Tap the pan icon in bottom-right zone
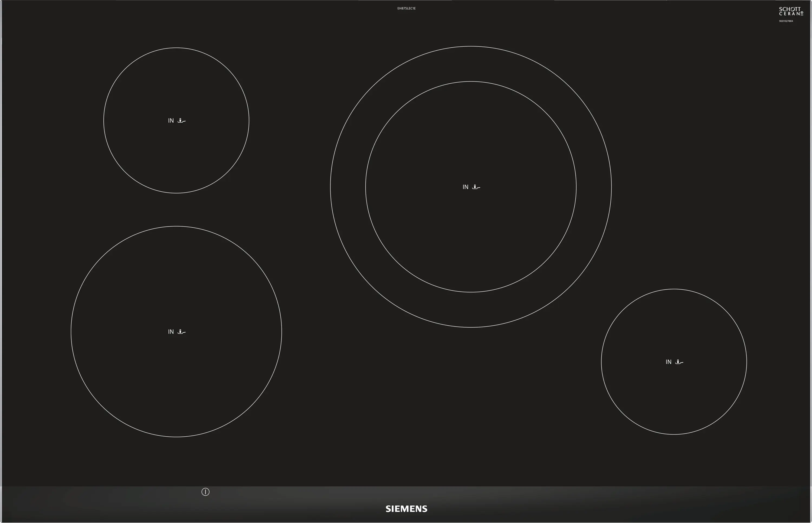 pyautogui.click(x=679, y=362)
